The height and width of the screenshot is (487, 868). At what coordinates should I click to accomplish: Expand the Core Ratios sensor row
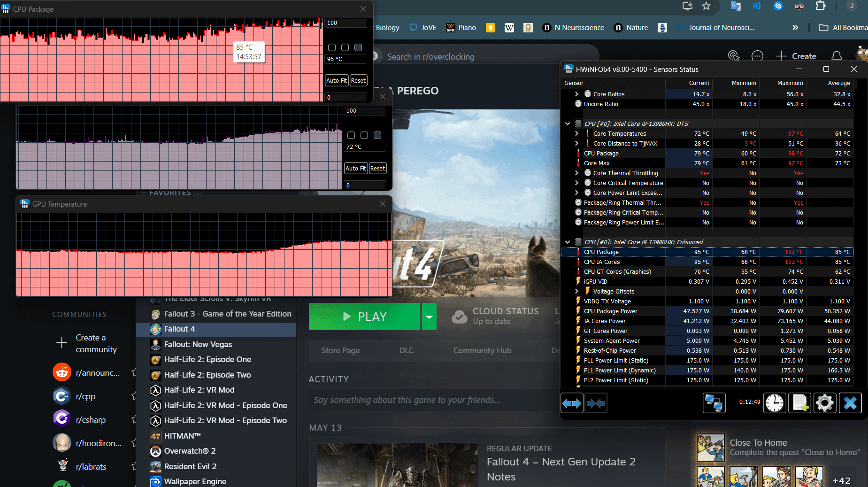(577, 94)
